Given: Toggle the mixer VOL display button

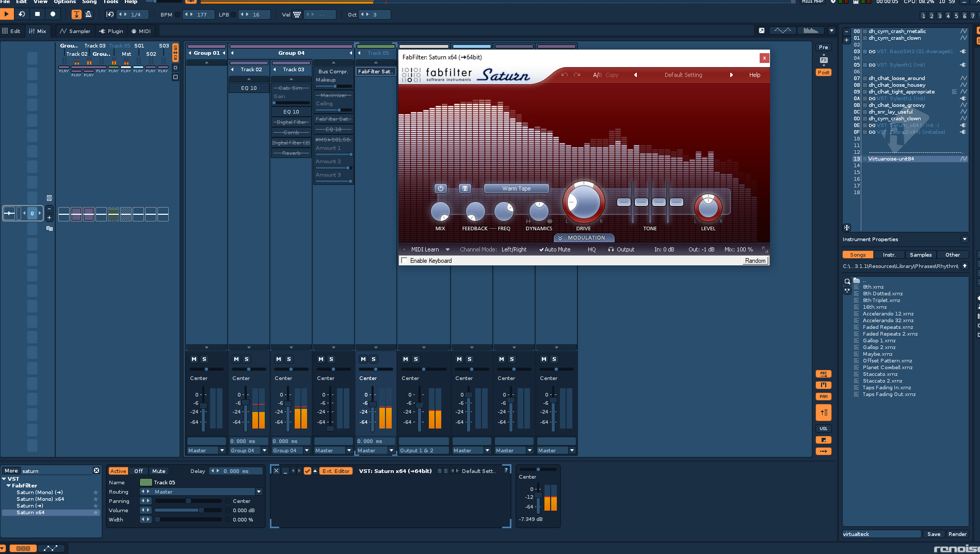Looking at the screenshot, I should 824,429.
